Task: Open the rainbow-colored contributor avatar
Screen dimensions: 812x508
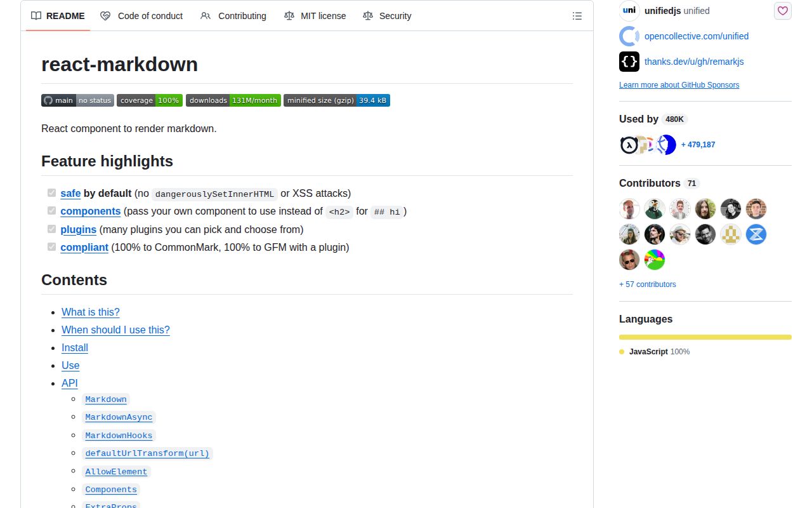Action: pos(655,260)
